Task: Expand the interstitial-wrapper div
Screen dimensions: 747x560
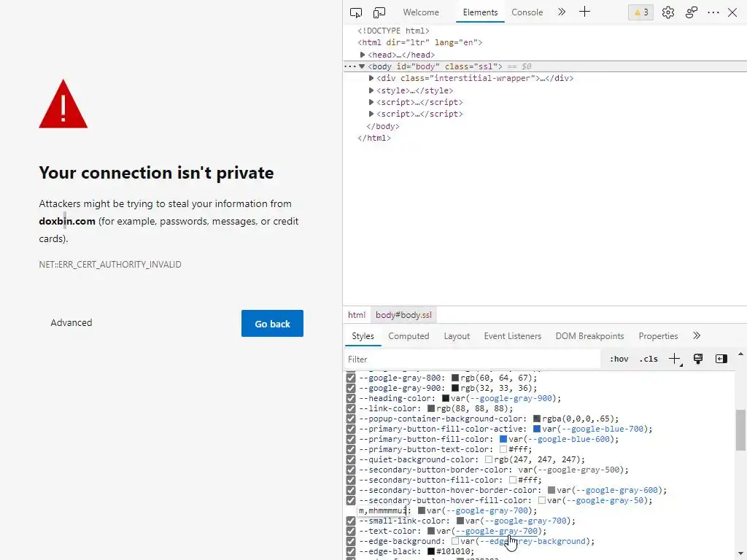Action: pos(371,78)
